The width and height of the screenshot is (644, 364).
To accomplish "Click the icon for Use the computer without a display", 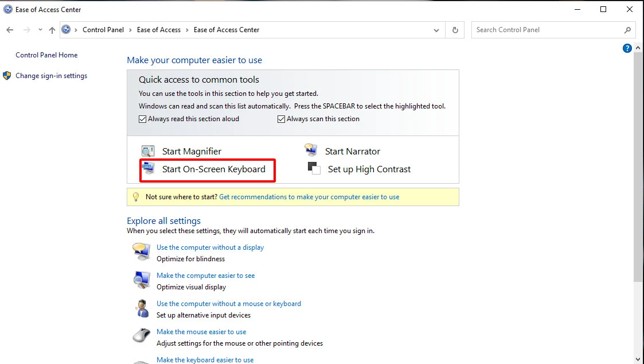I will (x=142, y=251).
